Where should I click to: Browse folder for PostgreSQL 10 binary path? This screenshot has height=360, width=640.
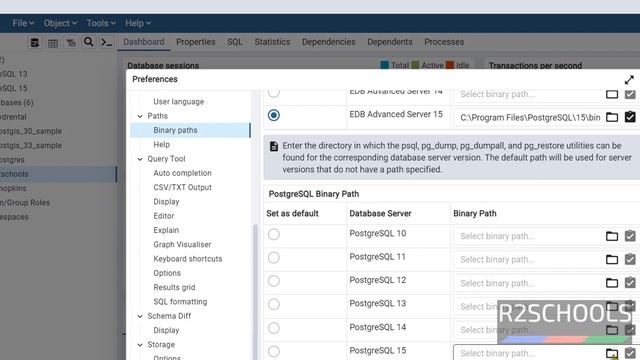(612, 236)
